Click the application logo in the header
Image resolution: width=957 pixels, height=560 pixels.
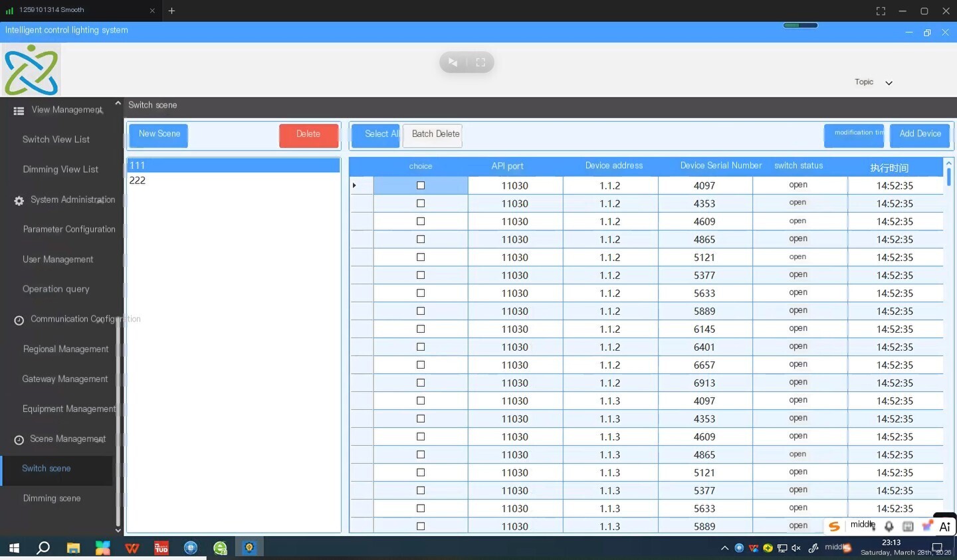point(31,70)
